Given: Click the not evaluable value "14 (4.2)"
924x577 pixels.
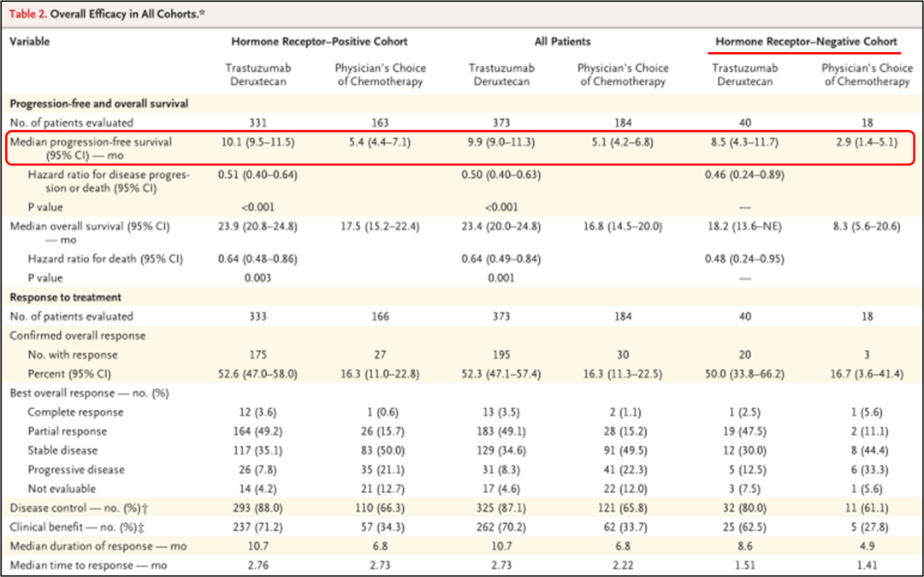Looking at the screenshot, I should [258, 489].
